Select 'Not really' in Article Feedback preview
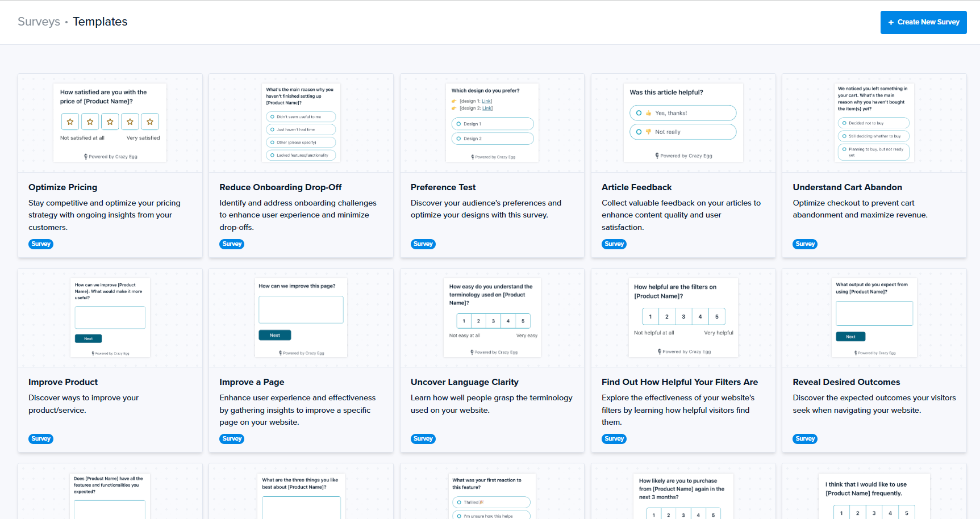The width and height of the screenshot is (980, 519). click(683, 132)
